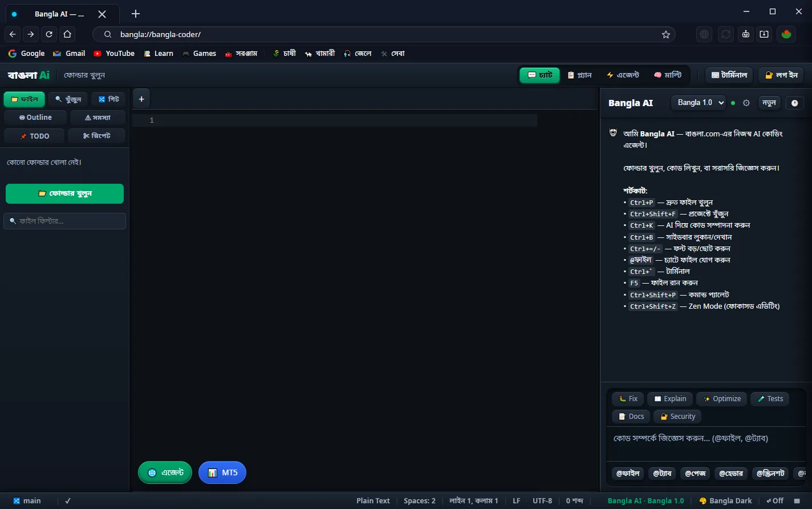Click the checkmark icon in the status bar

[67, 500]
